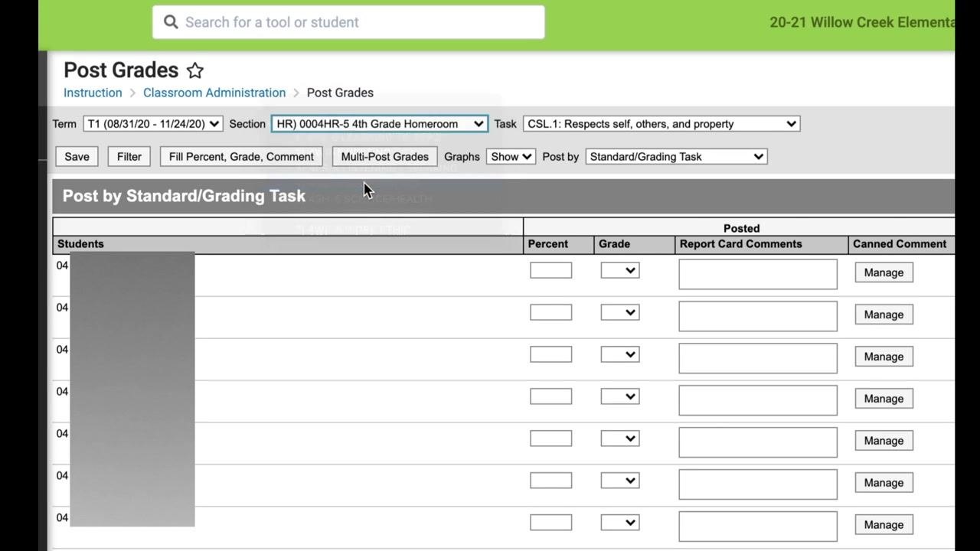Open Grade dropdown in first student row
Viewport: 980px width, 551px height.
click(x=620, y=270)
